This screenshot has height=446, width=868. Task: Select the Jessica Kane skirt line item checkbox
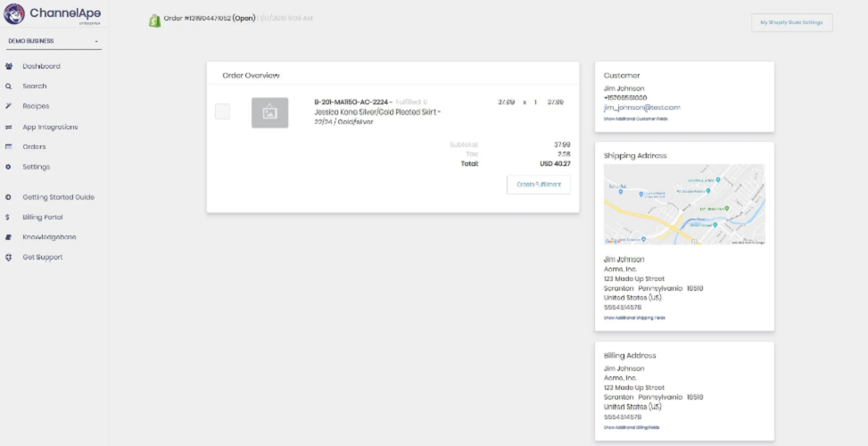coord(222,111)
